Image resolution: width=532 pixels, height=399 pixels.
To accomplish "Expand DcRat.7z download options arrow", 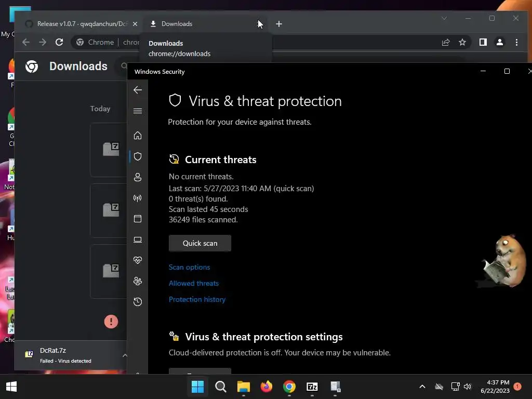I will (x=125, y=355).
